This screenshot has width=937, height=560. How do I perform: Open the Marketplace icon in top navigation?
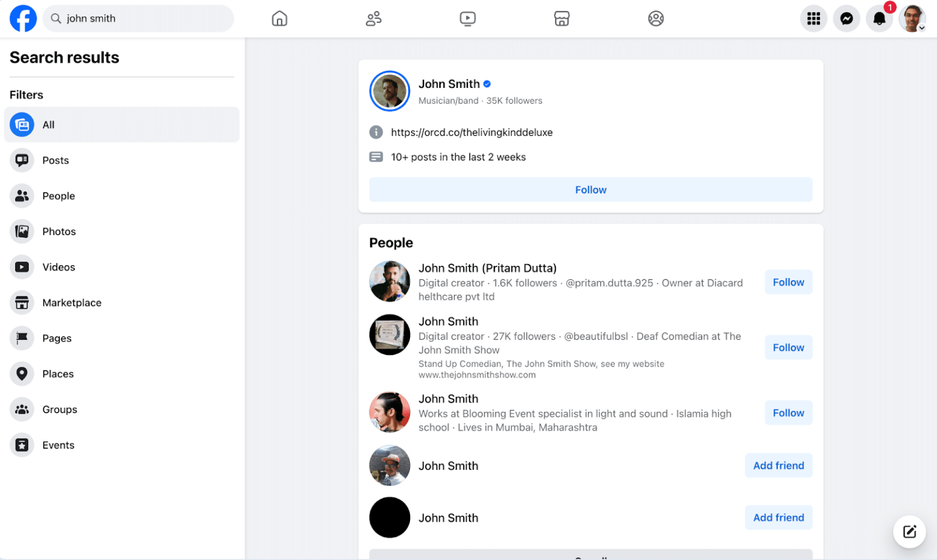561,19
